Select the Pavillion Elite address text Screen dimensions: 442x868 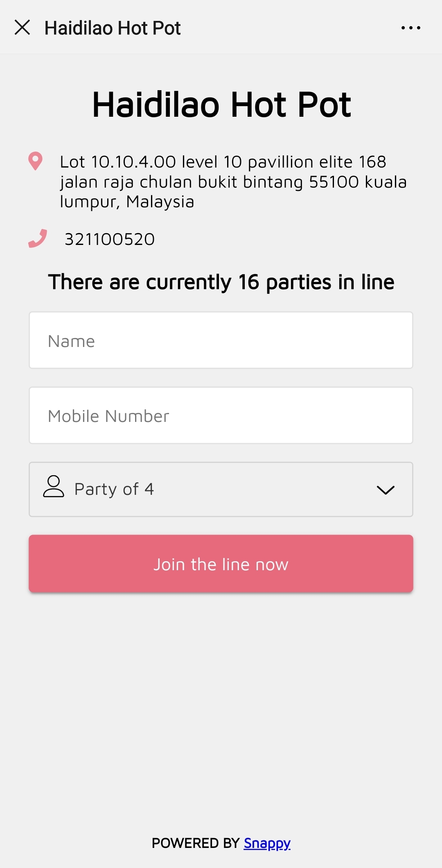point(233,182)
